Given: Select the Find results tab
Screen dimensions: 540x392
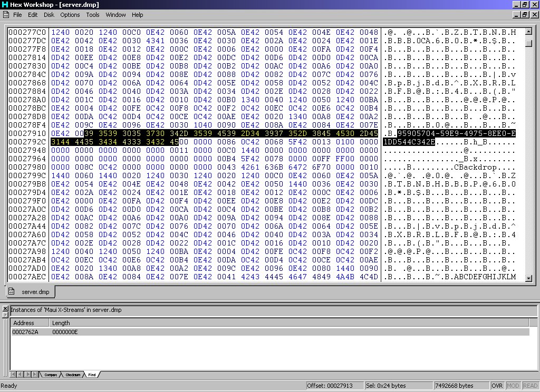Looking at the screenshot, I should [x=92, y=375].
